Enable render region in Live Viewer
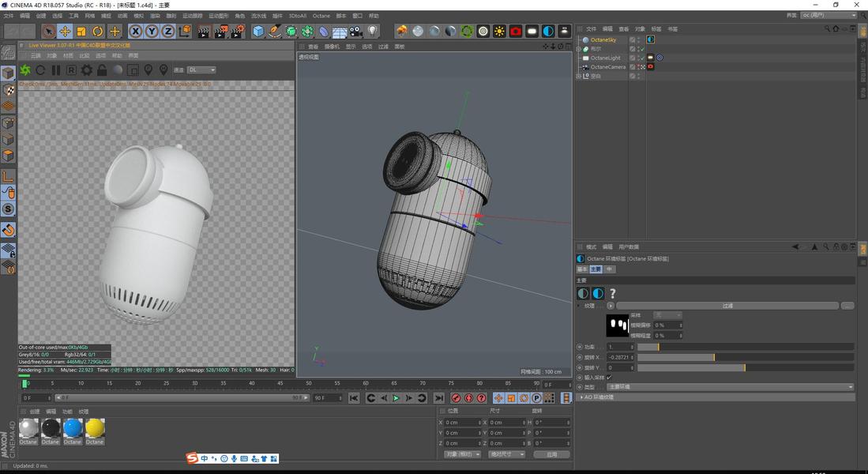 133,70
